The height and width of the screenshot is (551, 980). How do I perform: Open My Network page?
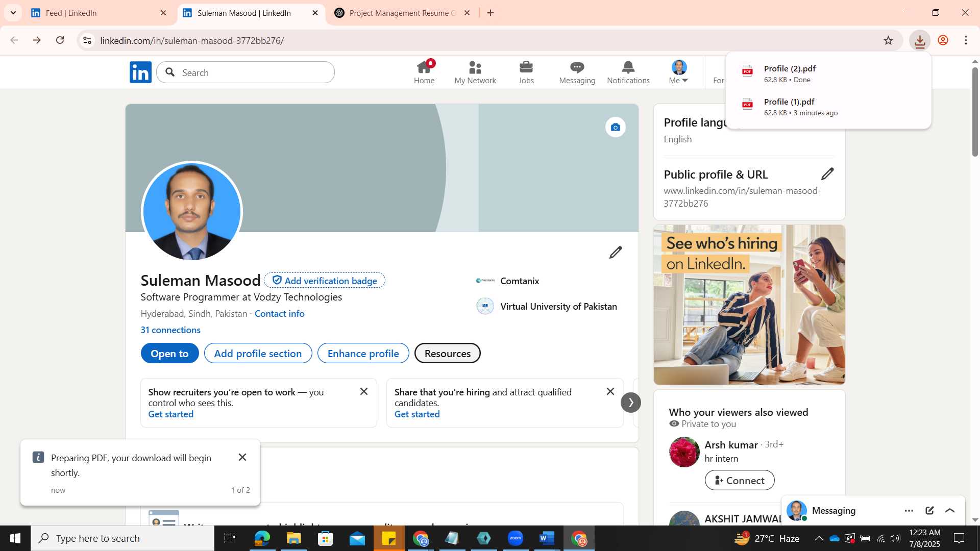coord(475,72)
